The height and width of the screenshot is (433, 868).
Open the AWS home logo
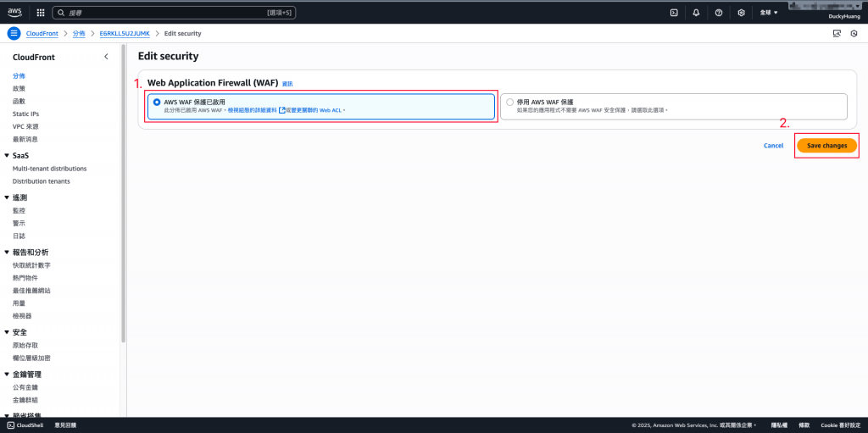pos(14,12)
